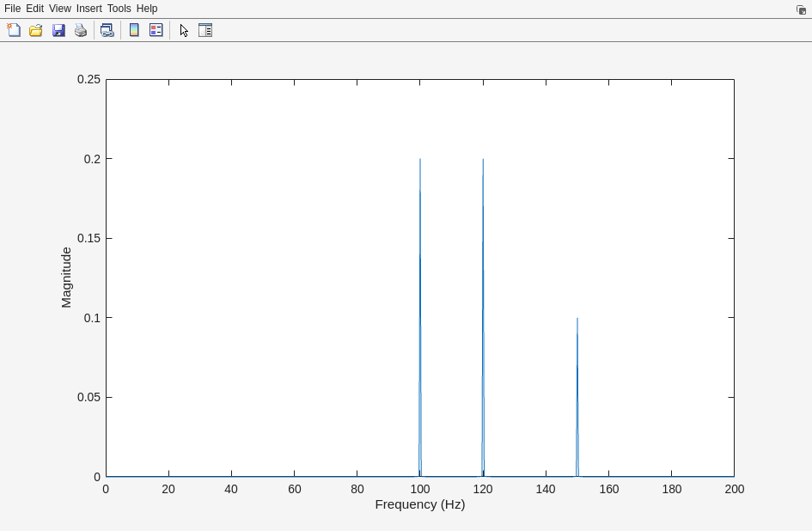This screenshot has height=531, width=812.
Task: Print the figure with the printer icon
Action: pos(81,30)
